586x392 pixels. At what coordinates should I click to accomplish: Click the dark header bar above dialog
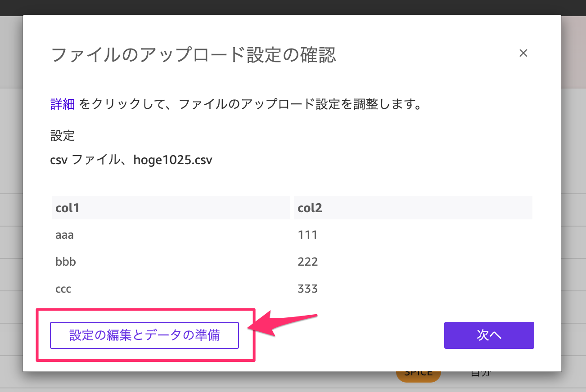[x=293, y=8]
